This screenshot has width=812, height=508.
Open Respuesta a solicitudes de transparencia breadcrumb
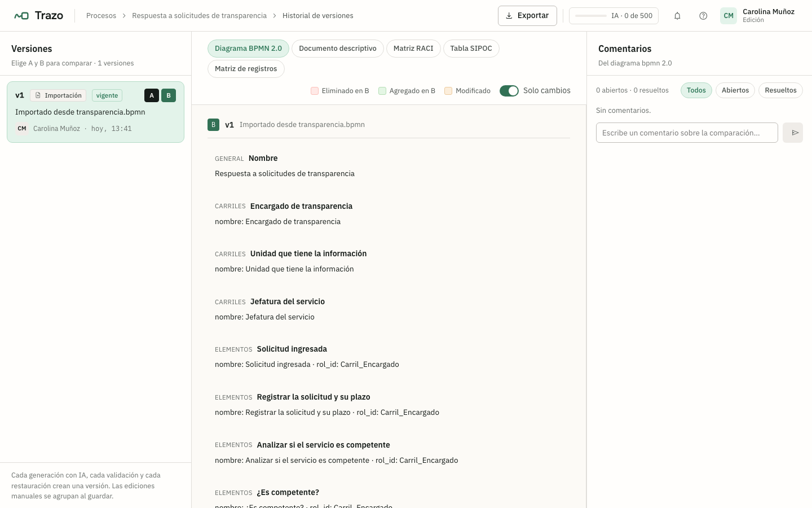pos(199,16)
